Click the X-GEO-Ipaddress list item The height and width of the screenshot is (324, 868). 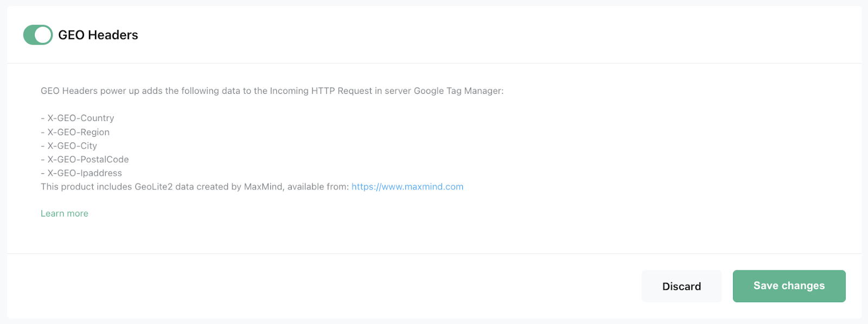click(x=85, y=173)
